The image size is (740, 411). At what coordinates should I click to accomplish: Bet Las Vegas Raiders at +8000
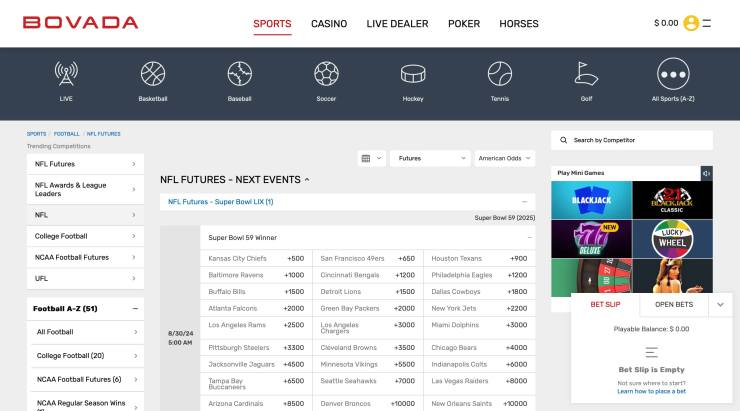click(x=479, y=384)
